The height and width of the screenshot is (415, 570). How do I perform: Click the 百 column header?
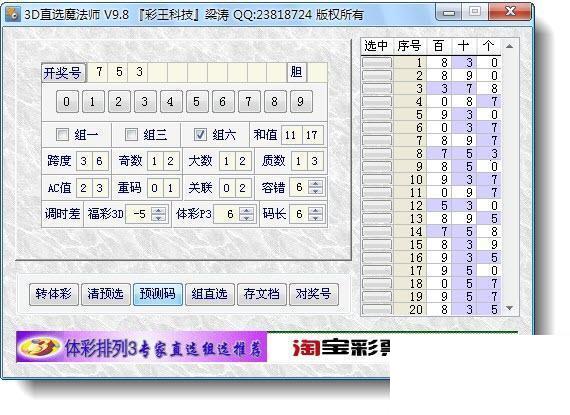click(x=439, y=46)
